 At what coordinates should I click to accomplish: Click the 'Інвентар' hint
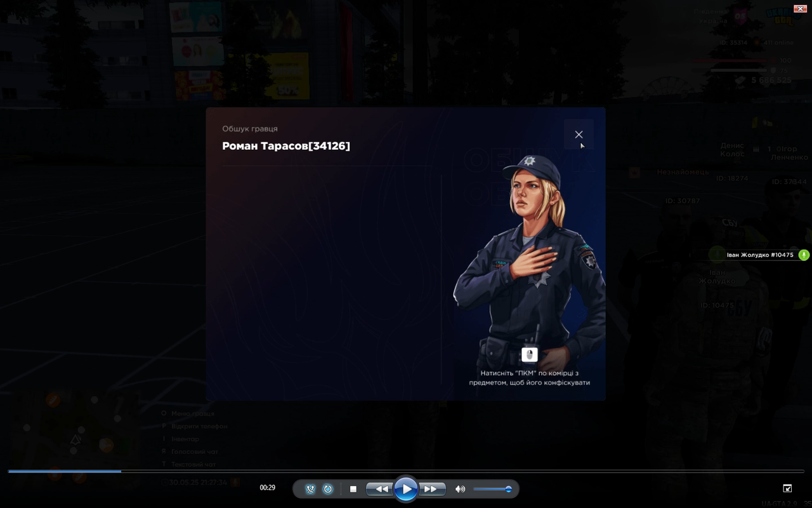tap(185, 439)
